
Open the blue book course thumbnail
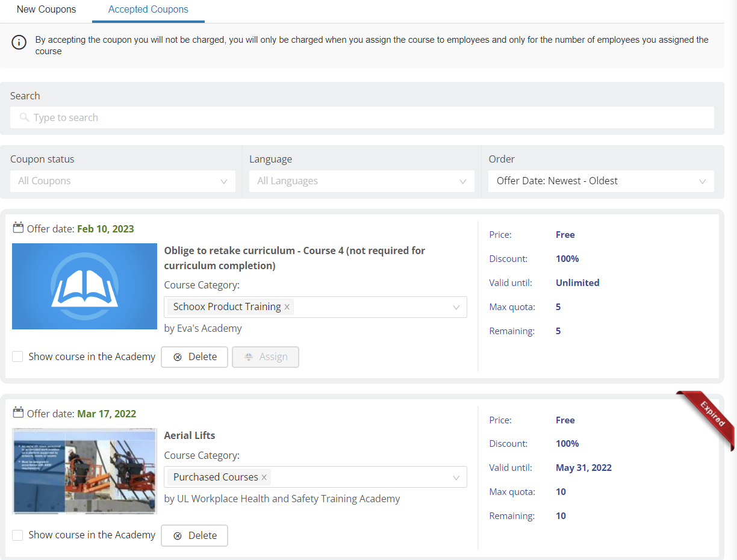coord(84,286)
